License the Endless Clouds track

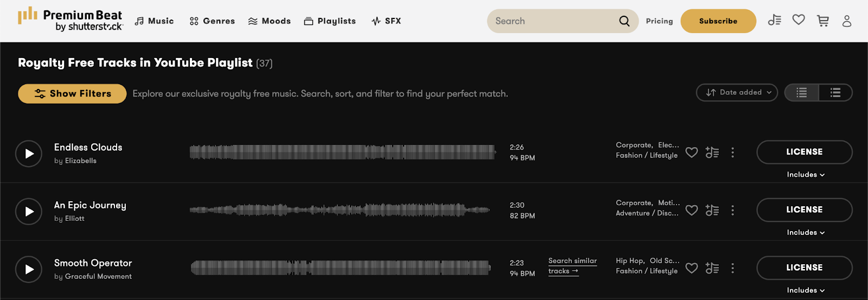(x=805, y=152)
